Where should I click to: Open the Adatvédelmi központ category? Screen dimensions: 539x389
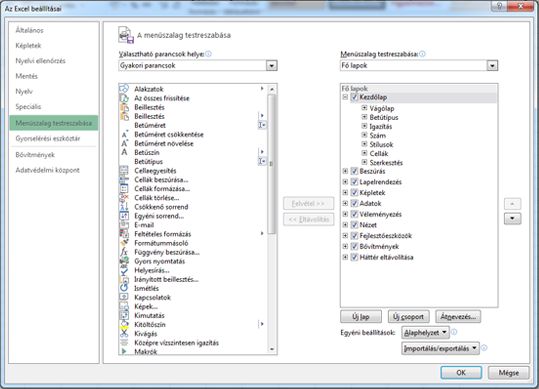pos(47,170)
